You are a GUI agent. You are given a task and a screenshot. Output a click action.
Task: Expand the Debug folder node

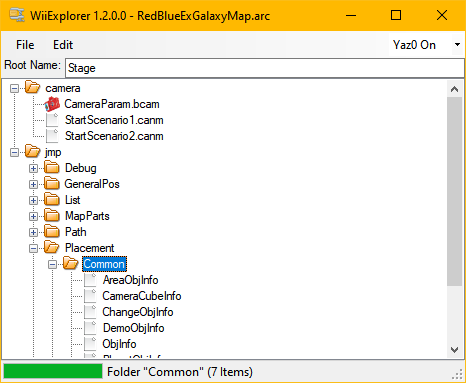tap(33, 168)
